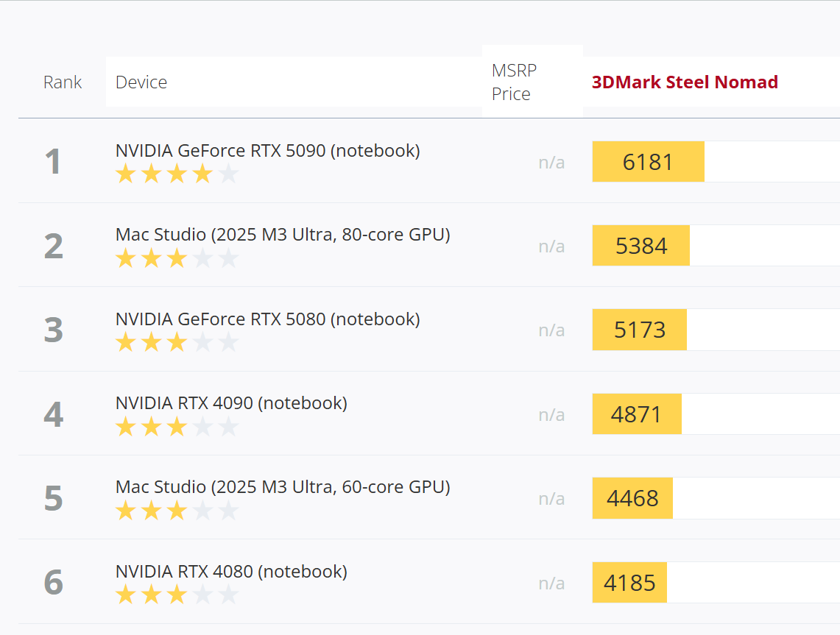Open NVIDIA RTX 4090 (notebook) link
840x635 pixels.
pyautogui.click(x=231, y=402)
